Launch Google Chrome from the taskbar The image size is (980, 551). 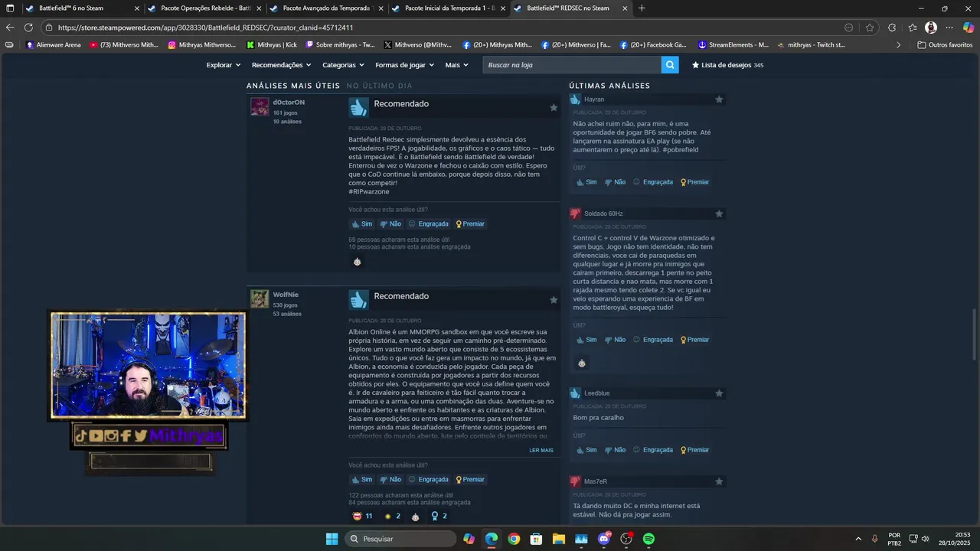tap(514, 539)
